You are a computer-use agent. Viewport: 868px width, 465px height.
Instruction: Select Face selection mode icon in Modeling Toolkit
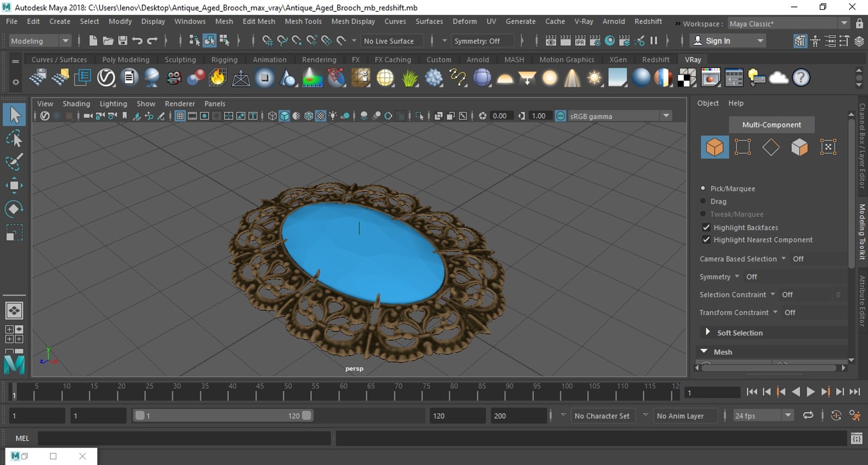[799, 147]
